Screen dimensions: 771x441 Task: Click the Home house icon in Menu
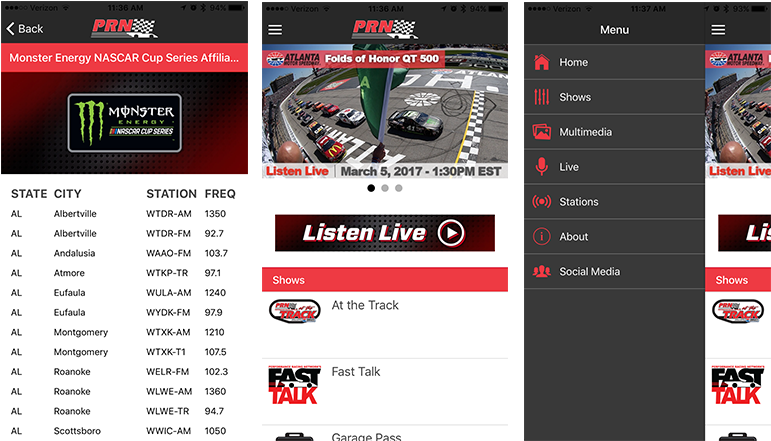click(541, 62)
